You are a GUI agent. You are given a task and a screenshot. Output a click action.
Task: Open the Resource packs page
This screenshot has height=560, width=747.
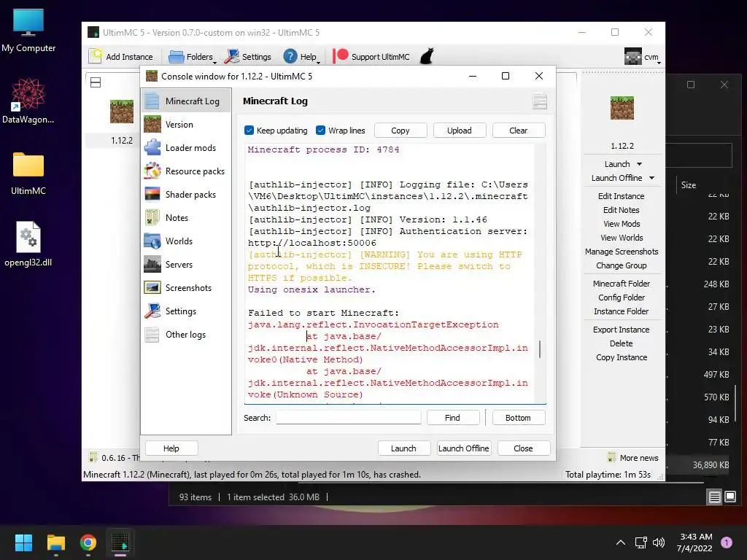(186, 171)
